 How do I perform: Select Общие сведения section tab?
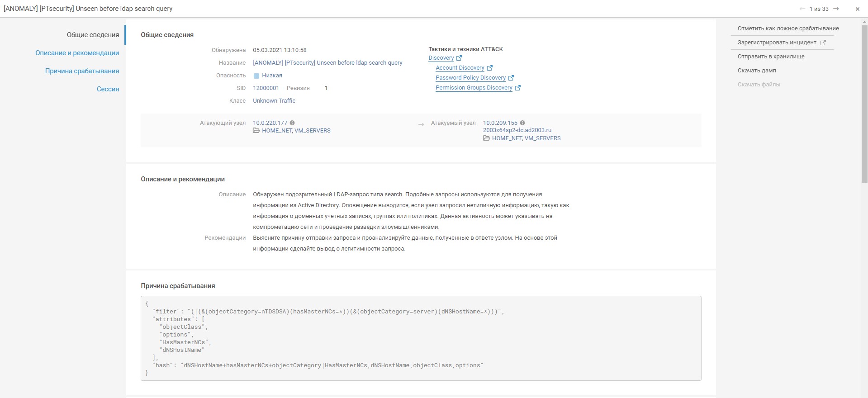pos(93,35)
